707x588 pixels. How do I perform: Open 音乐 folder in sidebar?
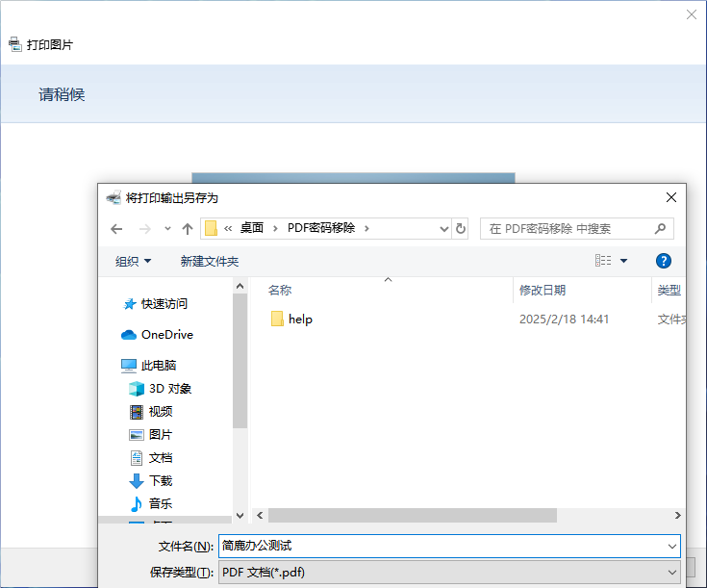(161, 503)
